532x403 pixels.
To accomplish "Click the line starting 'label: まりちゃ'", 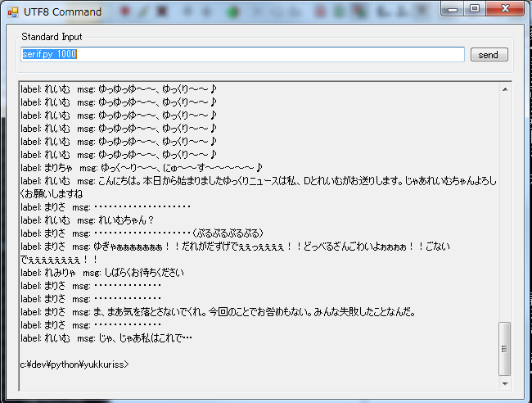I will pos(141,168).
